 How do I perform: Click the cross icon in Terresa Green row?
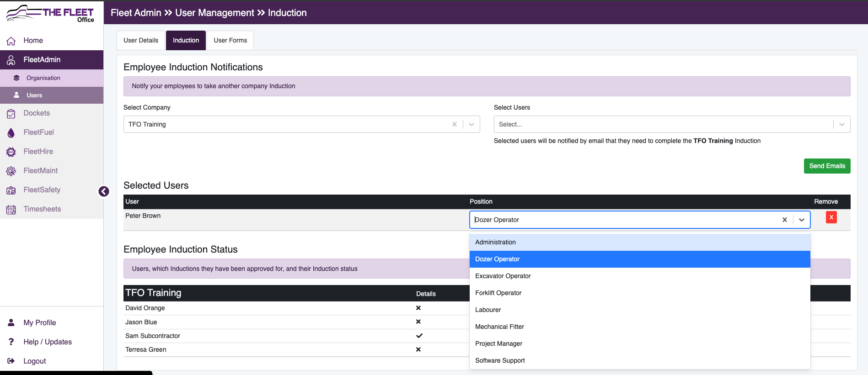(x=418, y=349)
